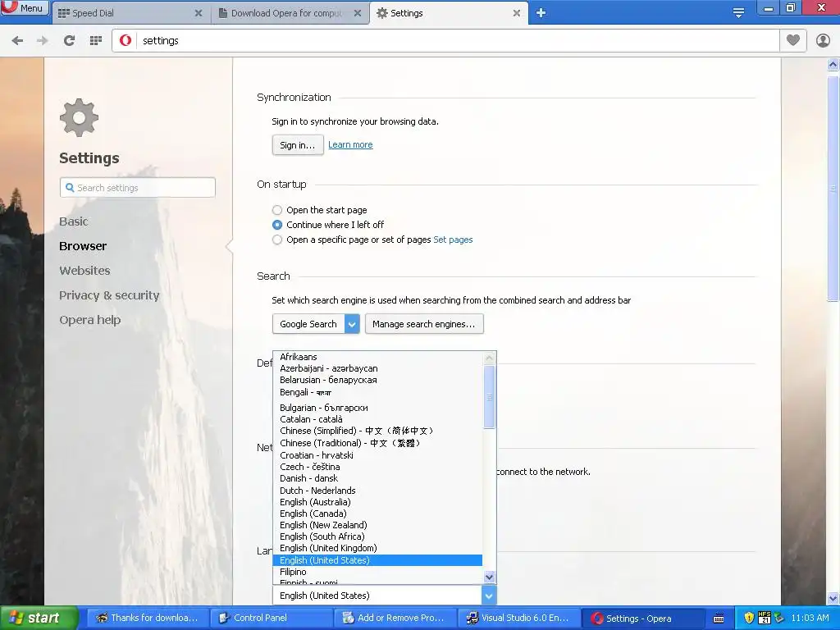Close the Speed Dial tab
This screenshot has height=630, width=840.
click(199, 13)
